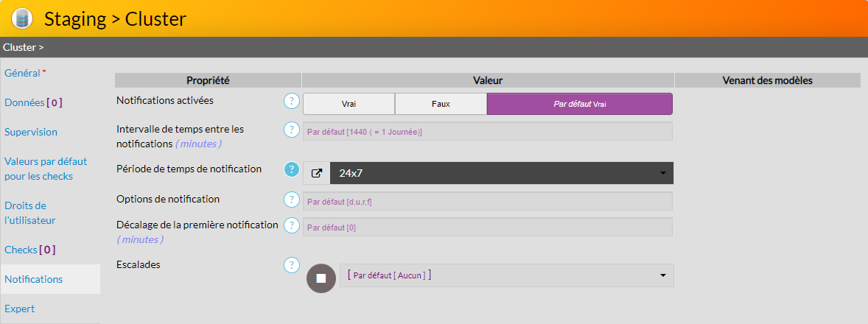
Task: View help for Options de notification
Action: click(292, 200)
